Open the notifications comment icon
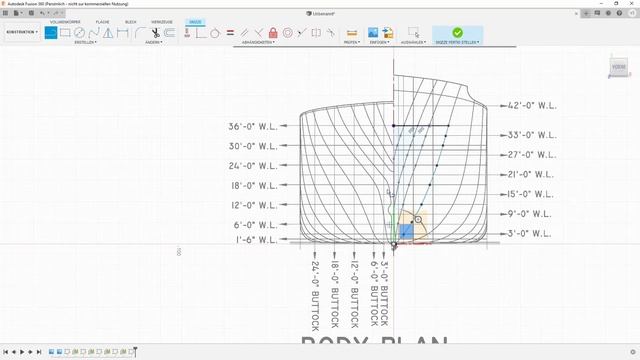The height and width of the screenshot is (360, 640). [x=597, y=13]
